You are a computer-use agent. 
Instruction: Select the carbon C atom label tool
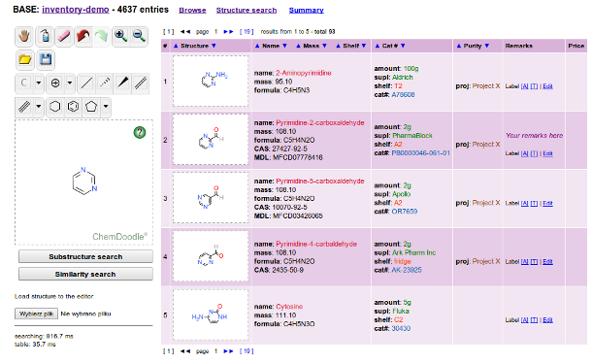(x=24, y=83)
